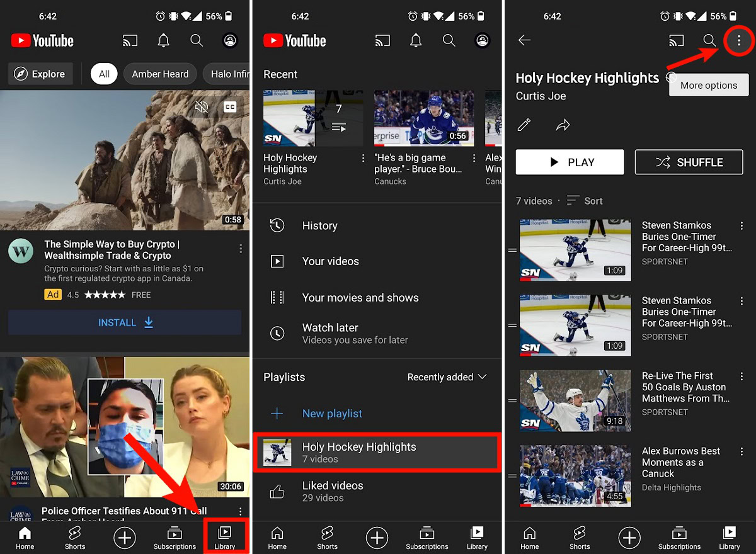Toggle closed captions on the ad video
The width and height of the screenshot is (756, 554).
tap(230, 107)
